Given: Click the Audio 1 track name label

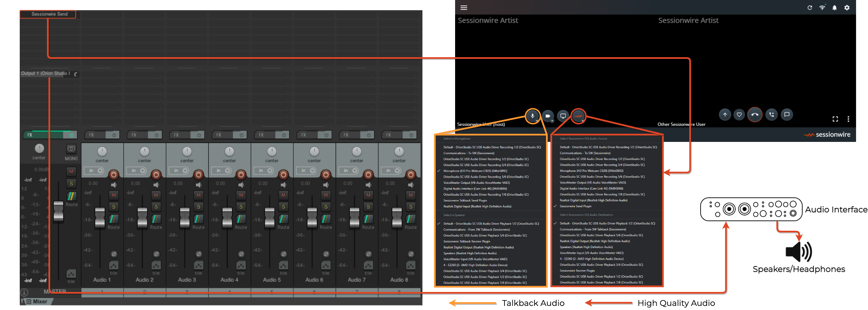Looking at the screenshot, I should pyautogui.click(x=102, y=280).
